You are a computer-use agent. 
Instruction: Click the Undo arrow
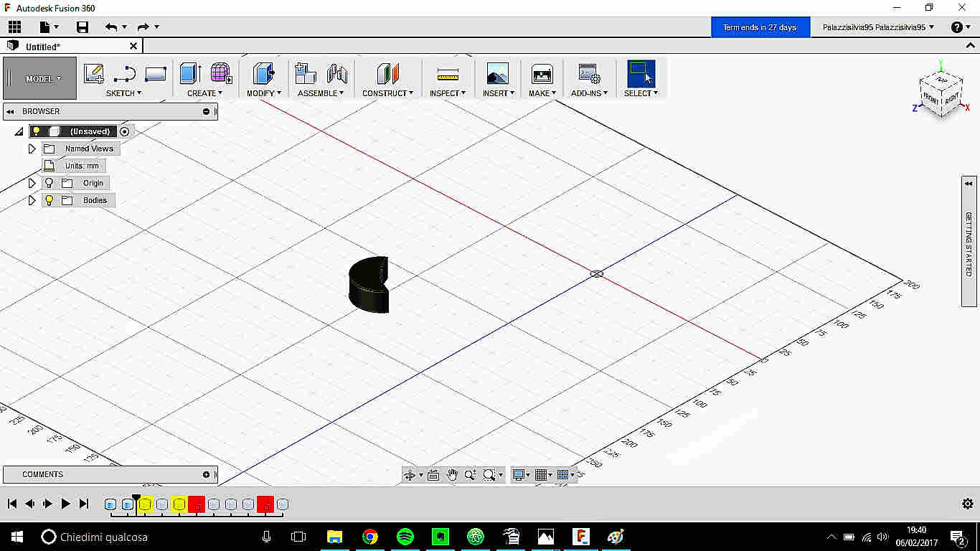[110, 27]
